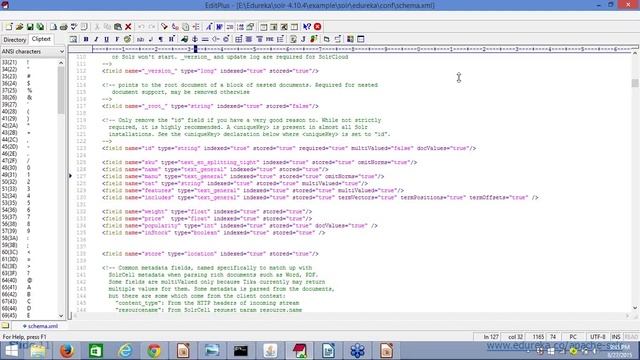Click the red circle stop icon

318,27
